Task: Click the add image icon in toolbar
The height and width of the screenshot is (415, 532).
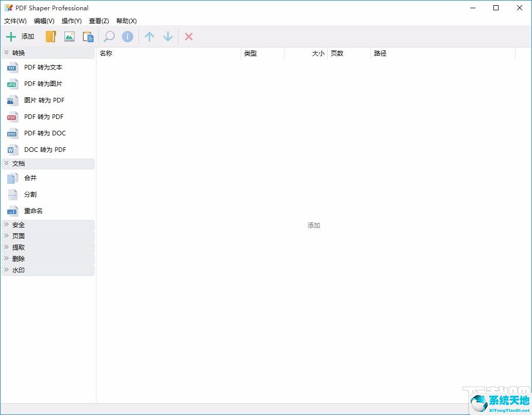Action: click(69, 37)
